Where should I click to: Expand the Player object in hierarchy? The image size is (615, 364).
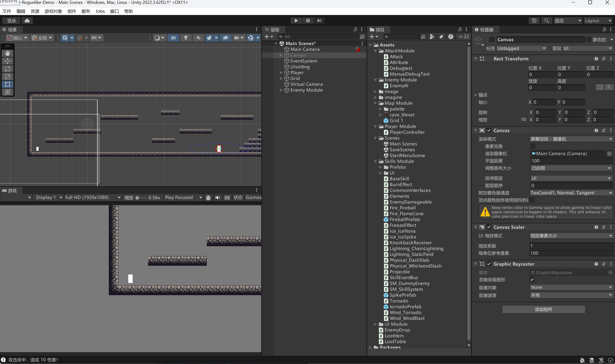click(281, 73)
